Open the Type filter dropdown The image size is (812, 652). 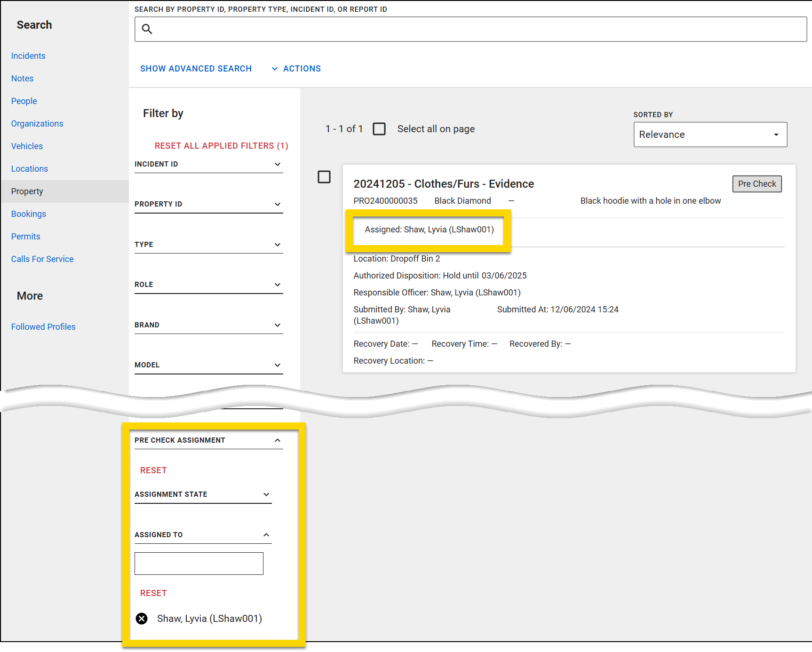tap(278, 245)
